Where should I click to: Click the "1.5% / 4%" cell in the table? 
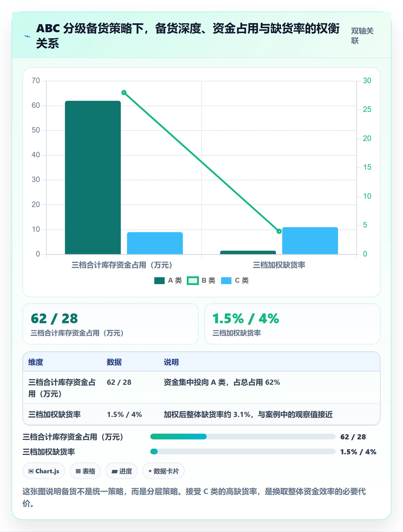pyautogui.click(x=124, y=414)
